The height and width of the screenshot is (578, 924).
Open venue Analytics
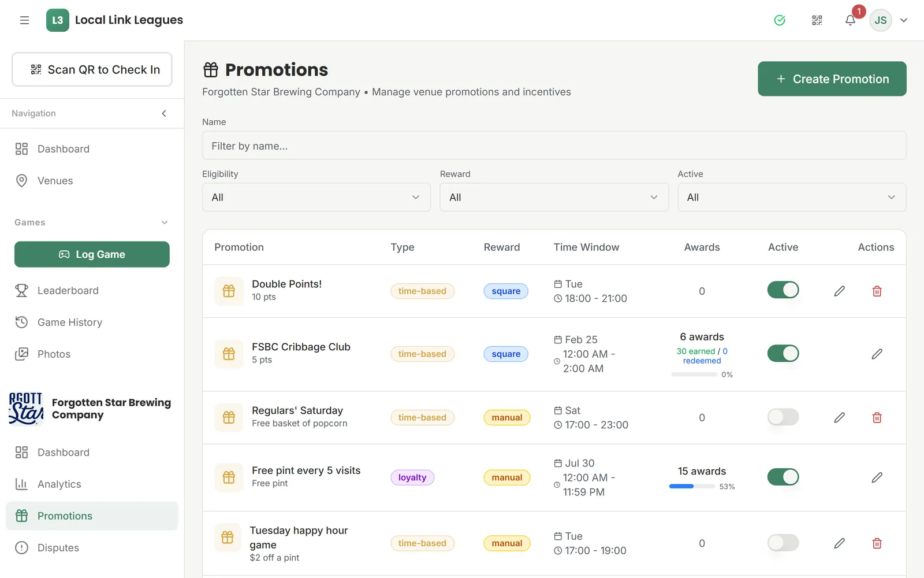click(92, 484)
